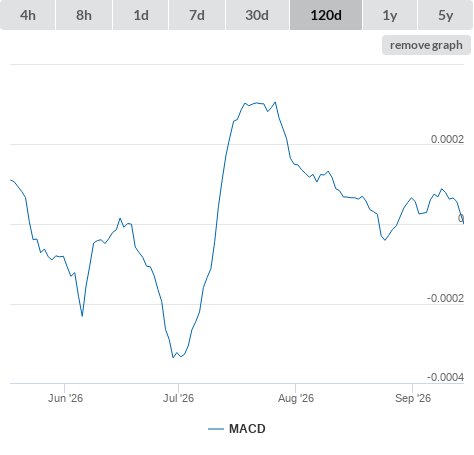The height and width of the screenshot is (455, 474).
Task: Select the 5y time range tab
Action: (x=446, y=15)
